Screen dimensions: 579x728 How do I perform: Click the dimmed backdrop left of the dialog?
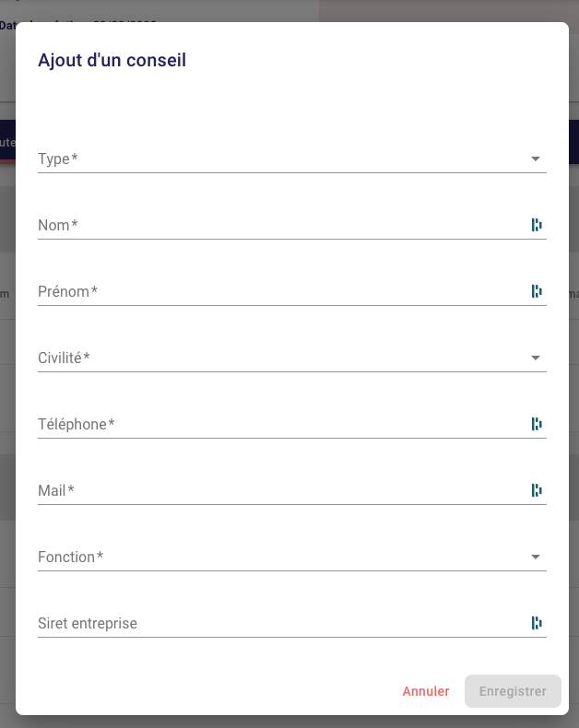[7, 415]
